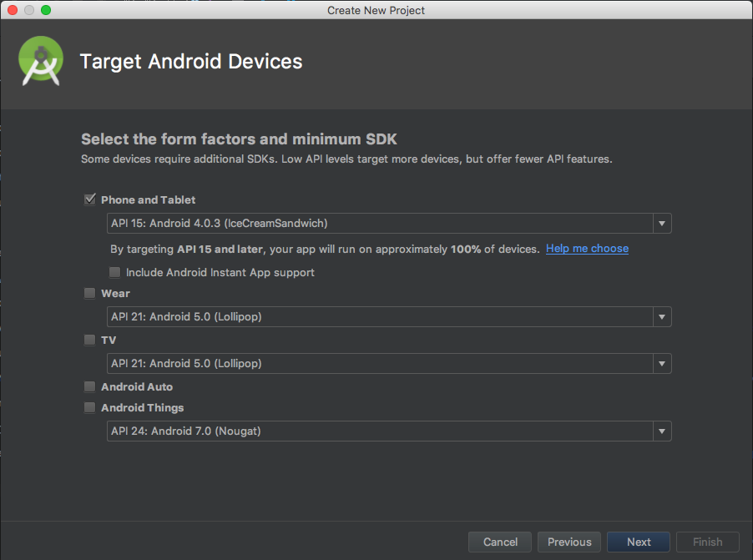Image resolution: width=753 pixels, height=560 pixels.
Task: Enable the TV form factor
Action: coord(89,340)
